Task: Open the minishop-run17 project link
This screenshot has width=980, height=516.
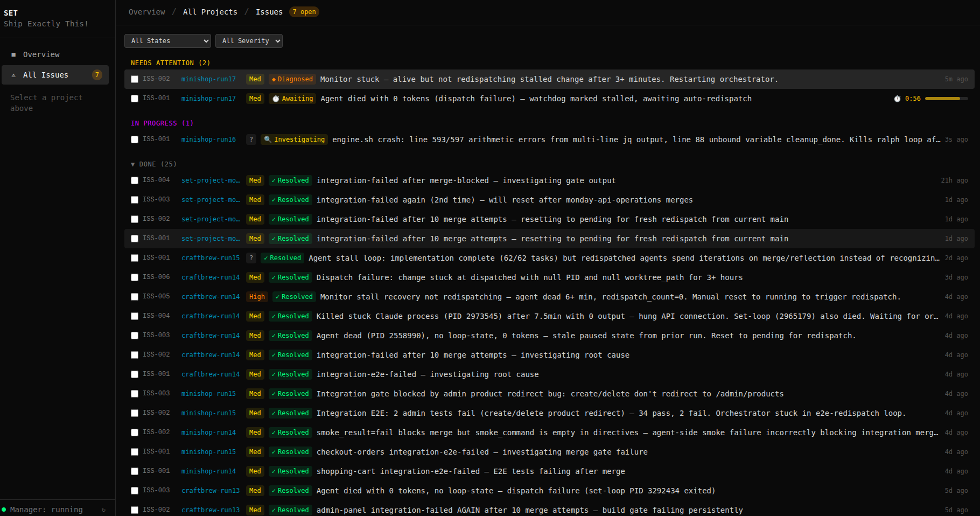Action: click(x=208, y=79)
